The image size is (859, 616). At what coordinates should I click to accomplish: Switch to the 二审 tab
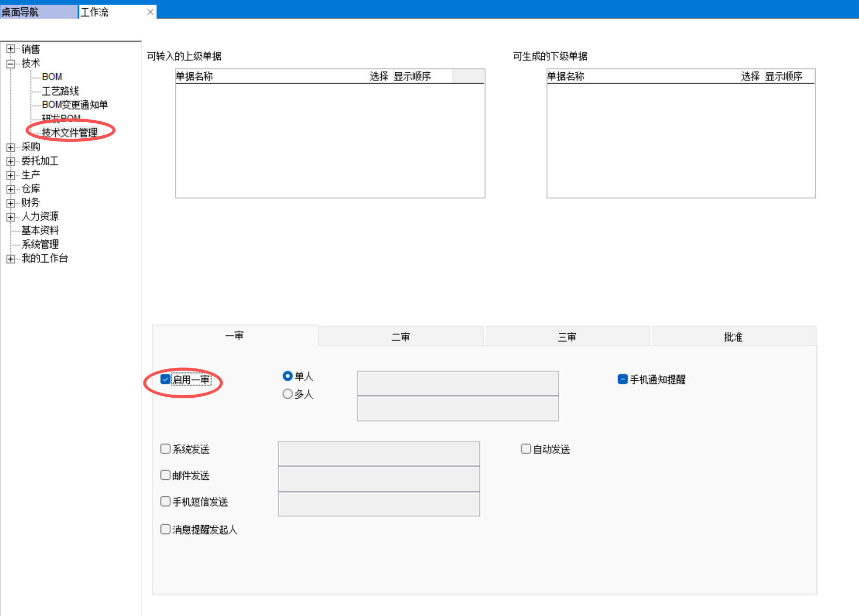pos(401,337)
